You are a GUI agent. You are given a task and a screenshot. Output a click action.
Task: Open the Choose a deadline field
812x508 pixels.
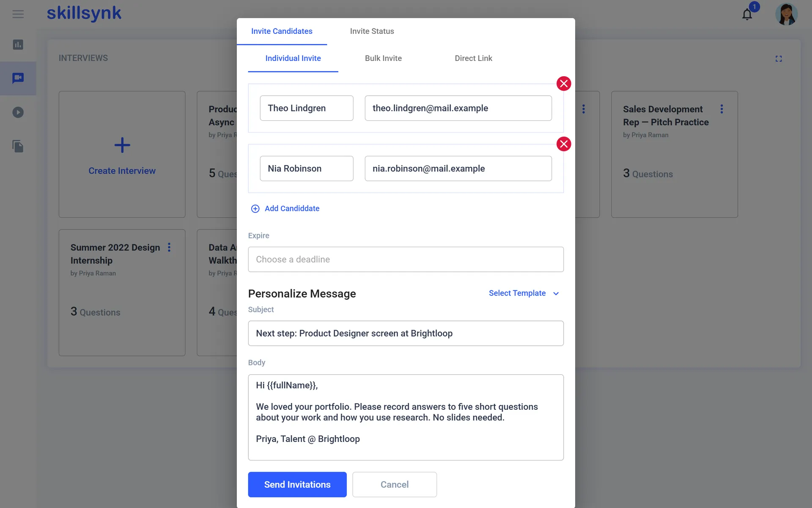(406, 260)
